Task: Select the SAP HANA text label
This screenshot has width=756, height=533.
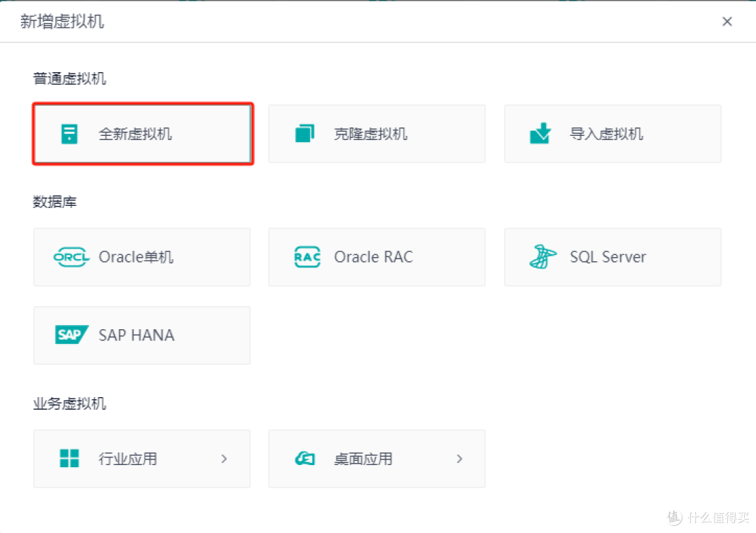Action: pos(136,335)
